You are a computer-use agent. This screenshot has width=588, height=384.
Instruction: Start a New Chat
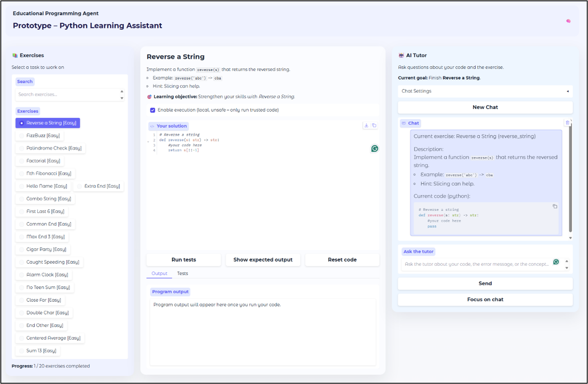485,107
